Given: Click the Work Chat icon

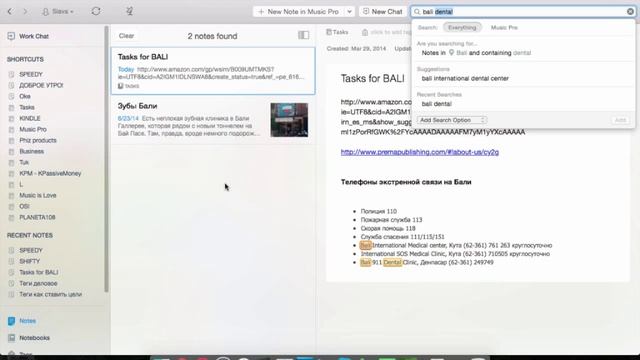Looking at the screenshot, I should tap(11, 36).
